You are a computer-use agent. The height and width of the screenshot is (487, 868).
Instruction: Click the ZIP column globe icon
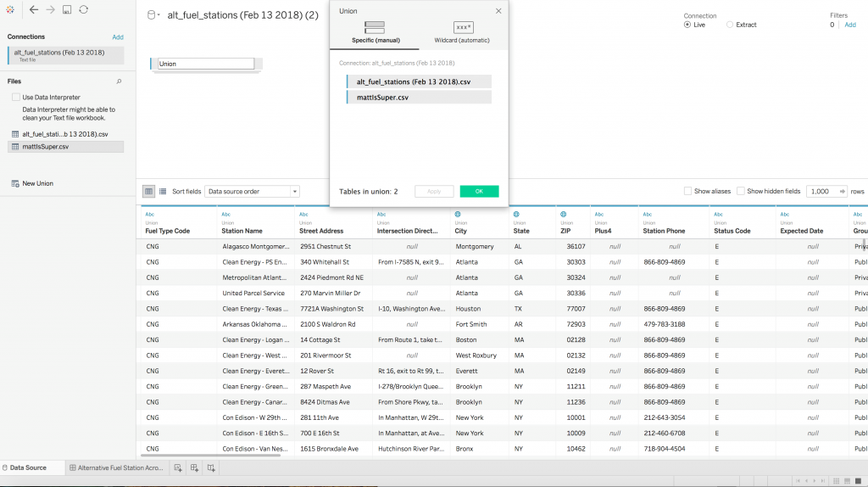pyautogui.click(x=563, y=214)
